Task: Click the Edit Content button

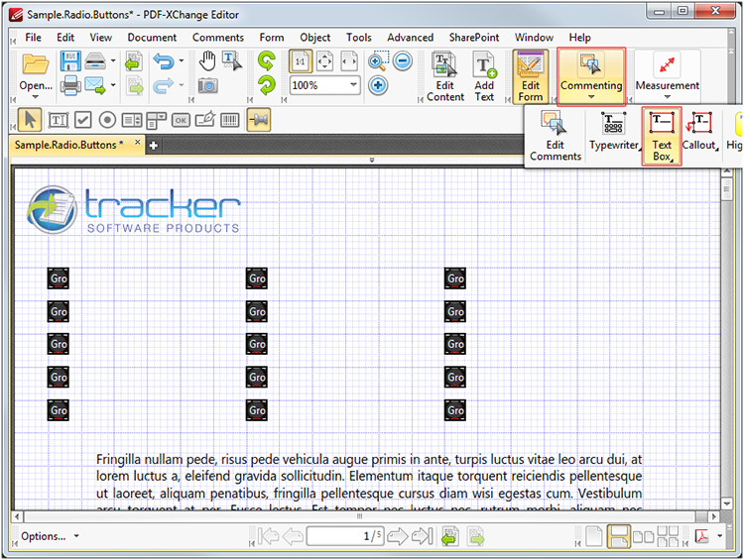Action: click(x=445, y=77)
